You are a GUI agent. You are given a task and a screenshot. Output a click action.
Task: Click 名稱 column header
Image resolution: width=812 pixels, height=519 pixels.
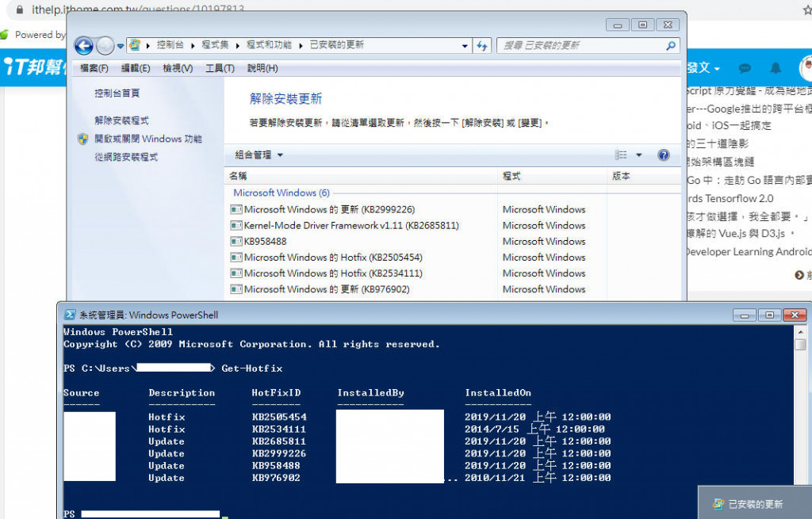tap(361, 176)
